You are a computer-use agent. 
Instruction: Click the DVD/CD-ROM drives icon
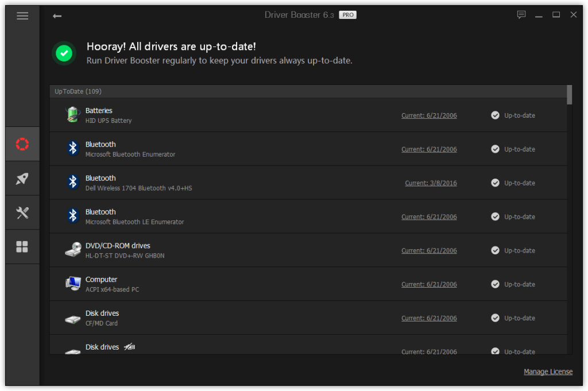pyautogui.click(x=72, y=250)
